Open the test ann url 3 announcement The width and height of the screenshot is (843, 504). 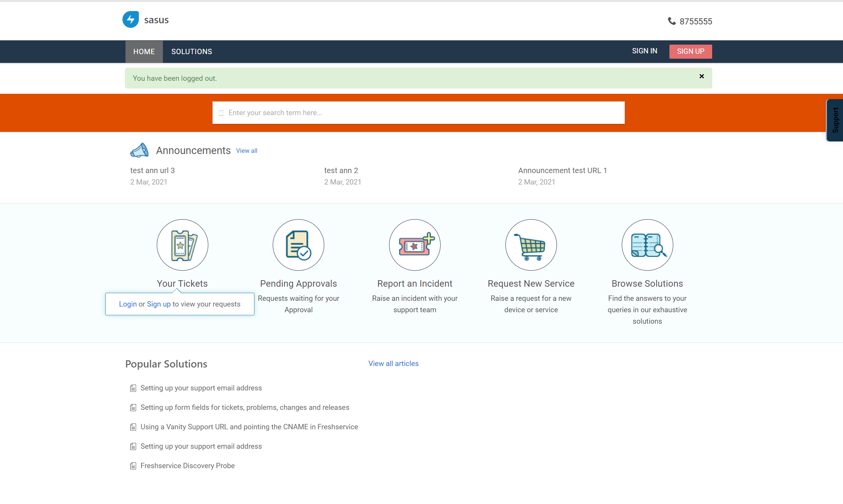152,170
